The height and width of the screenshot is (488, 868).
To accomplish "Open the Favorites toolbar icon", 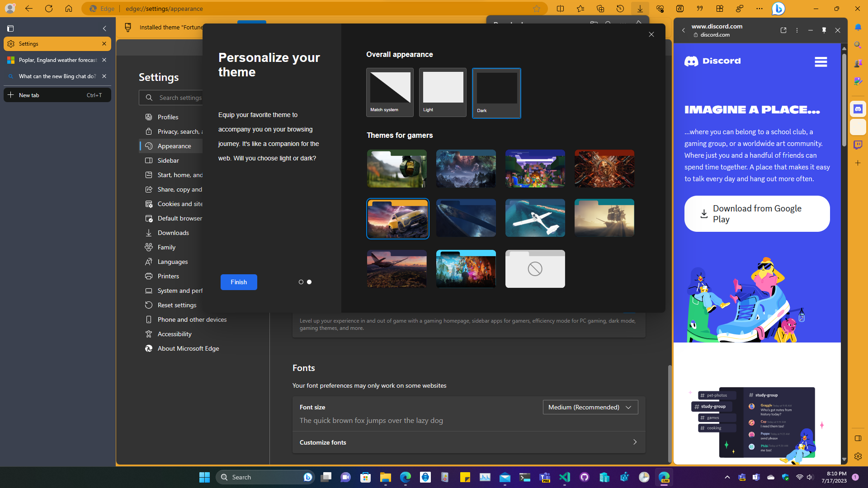I will coord(580,9).
